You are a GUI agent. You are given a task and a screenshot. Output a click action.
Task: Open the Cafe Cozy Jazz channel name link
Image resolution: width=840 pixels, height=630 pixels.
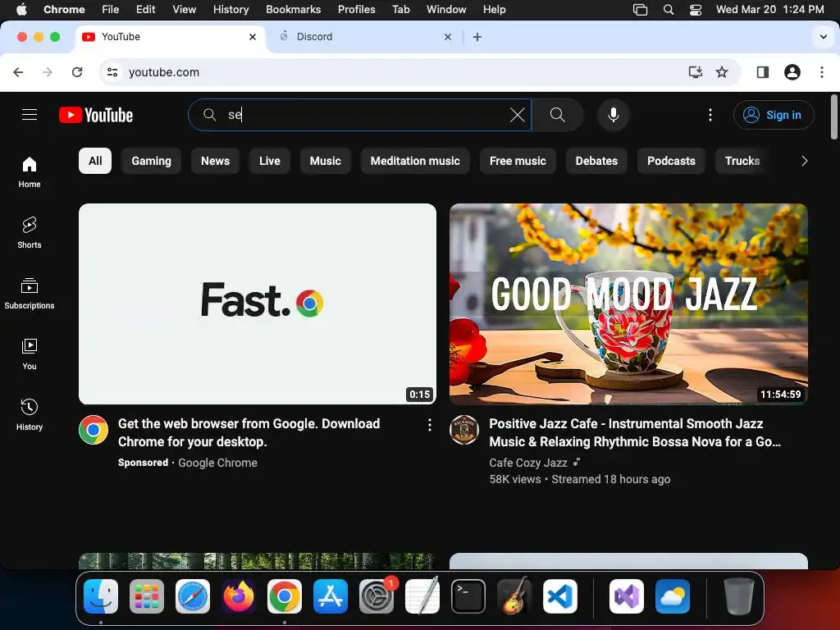[x=528, y=463]
